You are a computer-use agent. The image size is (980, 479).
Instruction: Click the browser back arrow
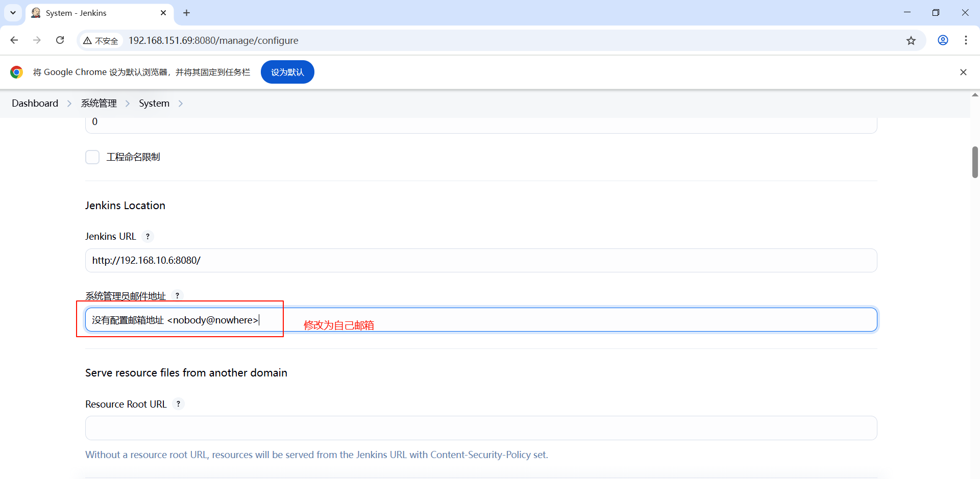click(14, 40)
